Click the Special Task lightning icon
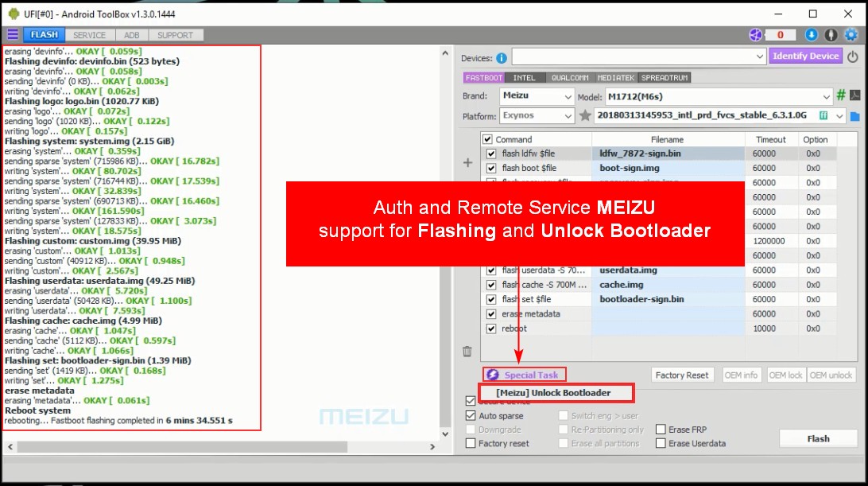The height and width of the screenshot is (486, 868). point(493,375)
